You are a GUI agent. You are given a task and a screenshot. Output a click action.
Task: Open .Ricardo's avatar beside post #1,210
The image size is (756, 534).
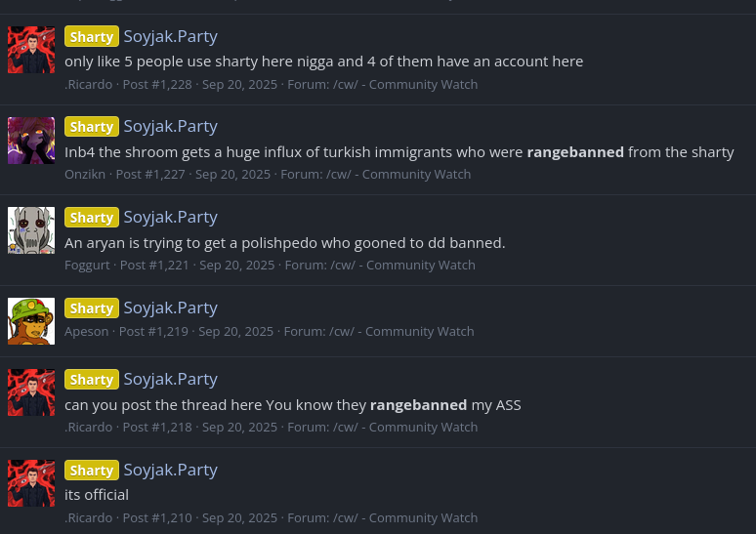coord(31,483)
